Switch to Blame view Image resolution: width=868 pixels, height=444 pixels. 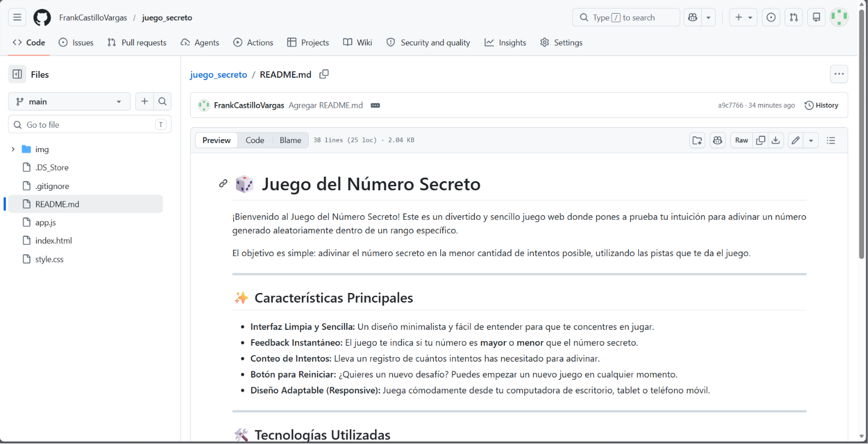[x=290, y=140]
